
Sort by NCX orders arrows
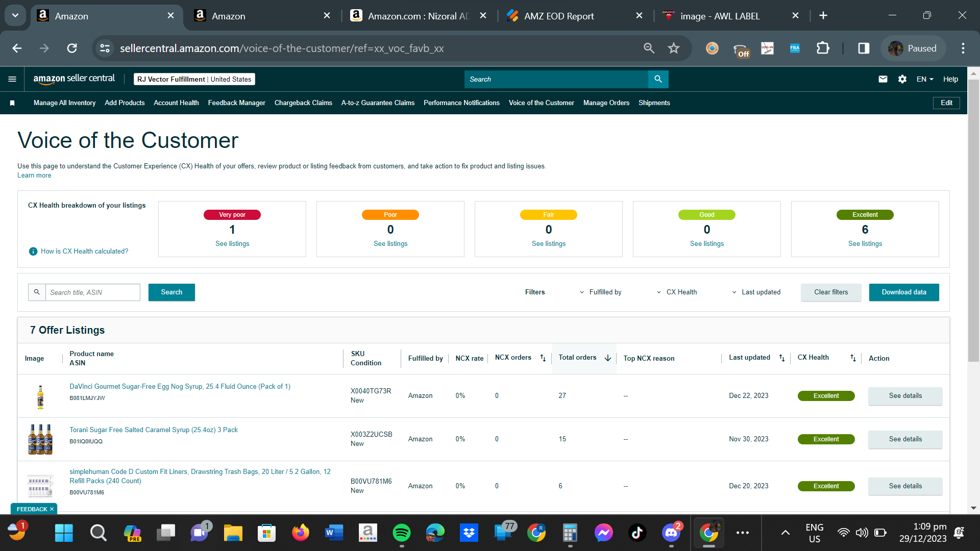click(x=543, y=358)
